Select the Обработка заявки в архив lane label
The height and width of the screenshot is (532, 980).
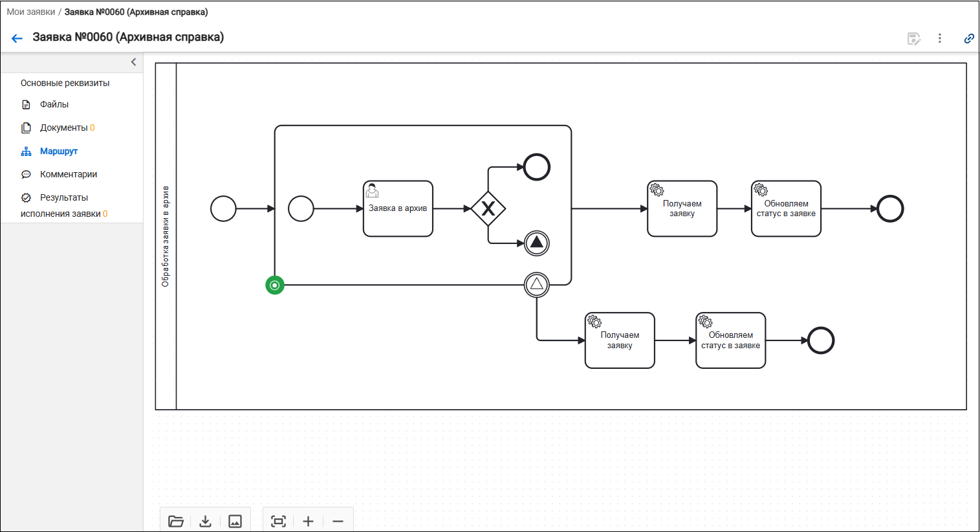tap(166, 236)
